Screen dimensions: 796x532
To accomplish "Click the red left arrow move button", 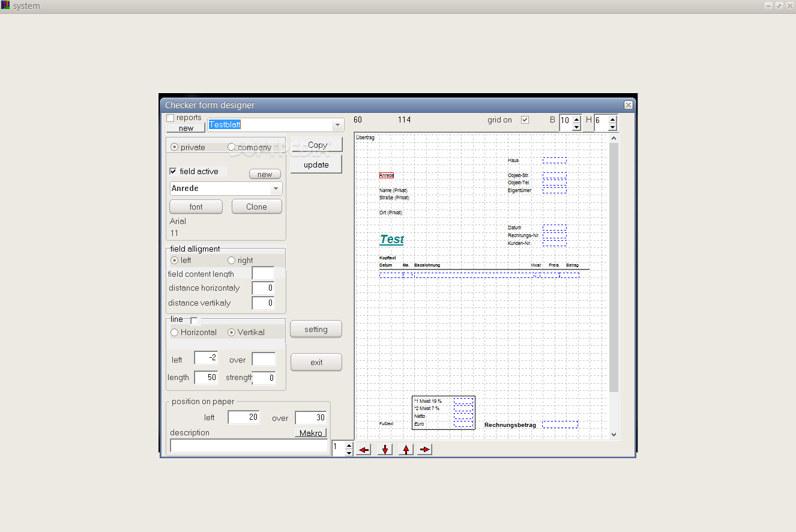I will pyautogui.click(x=363, y=449).
